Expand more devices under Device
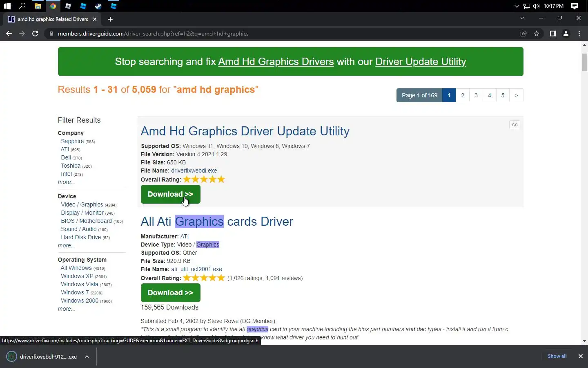 [x=66, y=245]
